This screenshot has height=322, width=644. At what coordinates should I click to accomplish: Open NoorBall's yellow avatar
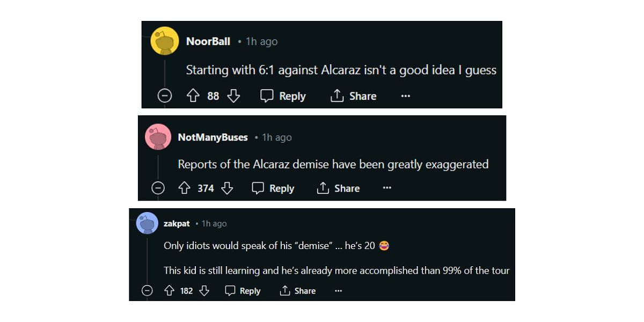165,41
